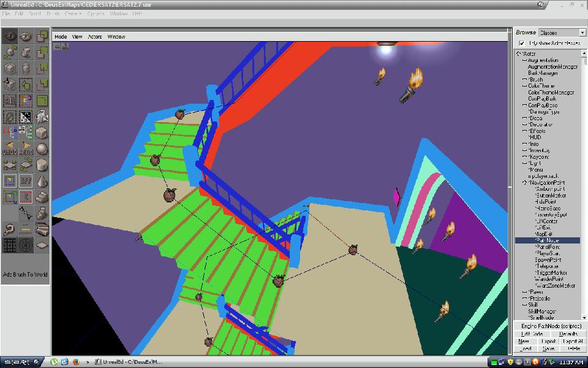588x368 pixels.
Task: Open the Browse Classes dropdown
Action: click(582, 33)
